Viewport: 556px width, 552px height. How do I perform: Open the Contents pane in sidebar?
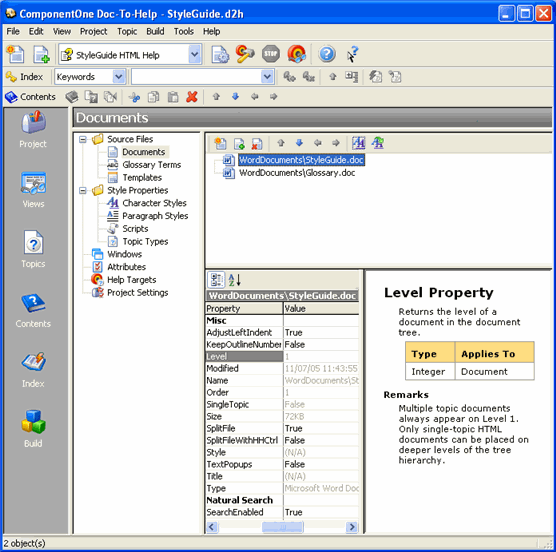coord(33,310)
